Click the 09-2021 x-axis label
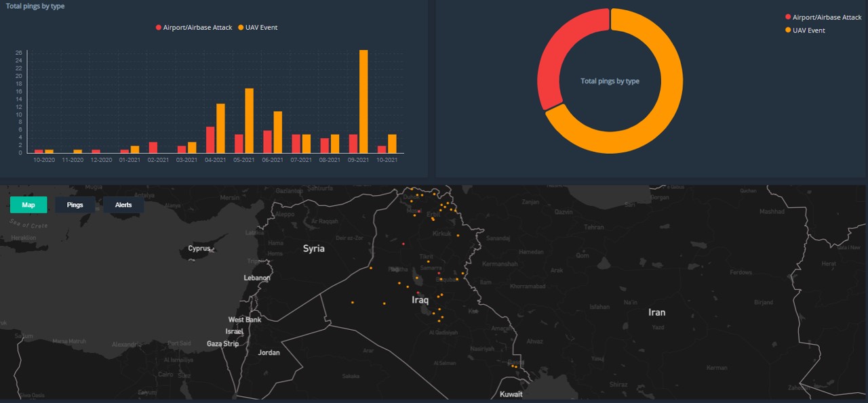 click(x=358, y=159)
